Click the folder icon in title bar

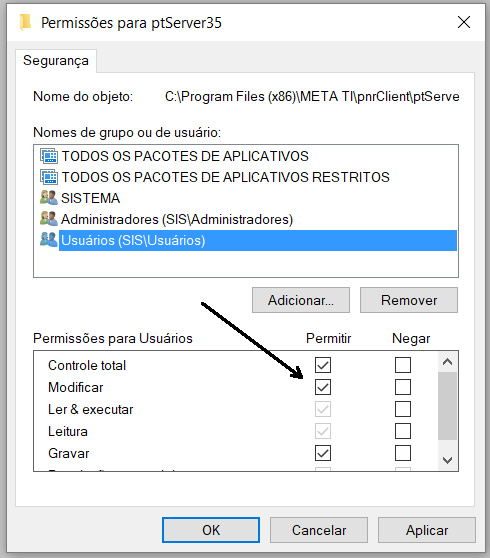[x=25, y=22]
